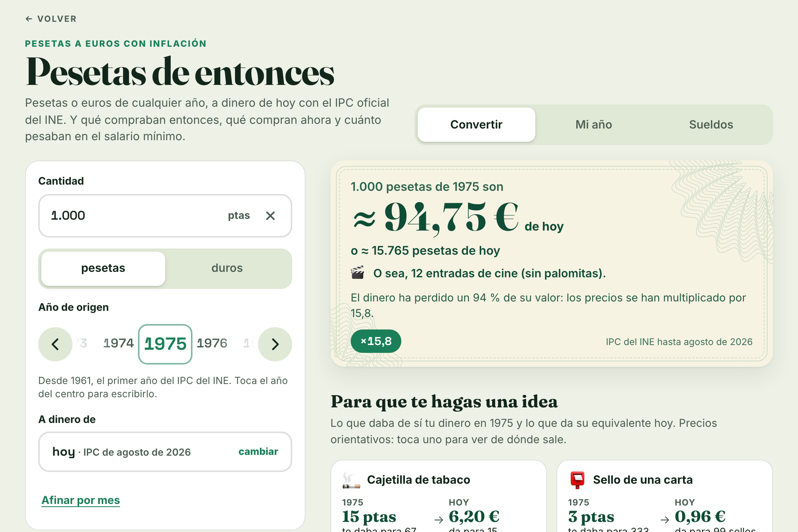The image size is (798, 532).
Task: Click the 'IPC del INE hasta agosto de 2026' note
Action: [x=679, y=342]
